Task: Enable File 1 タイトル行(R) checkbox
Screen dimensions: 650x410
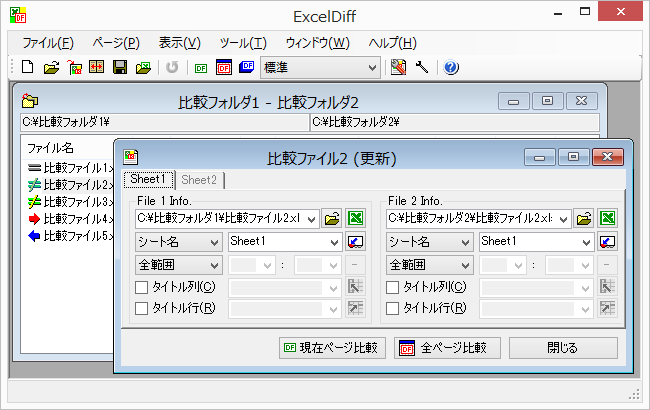Action: coord(141,308)
